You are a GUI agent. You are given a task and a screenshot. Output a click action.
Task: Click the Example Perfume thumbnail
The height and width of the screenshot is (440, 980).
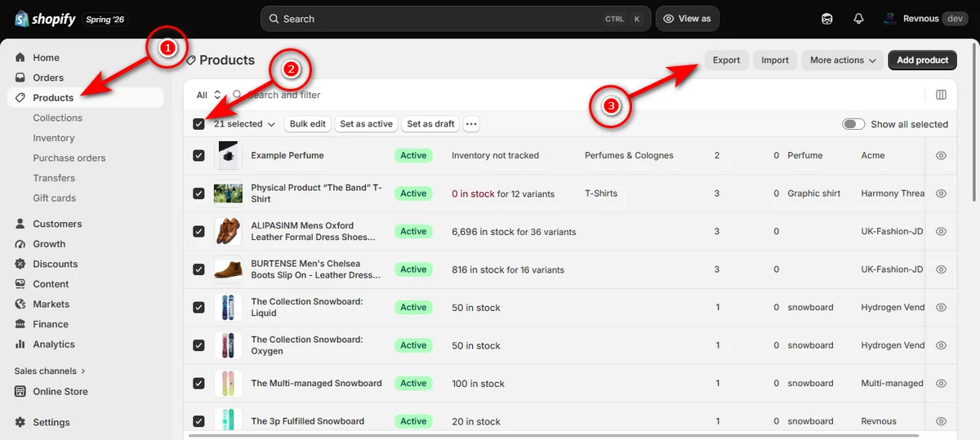(228, 155)
